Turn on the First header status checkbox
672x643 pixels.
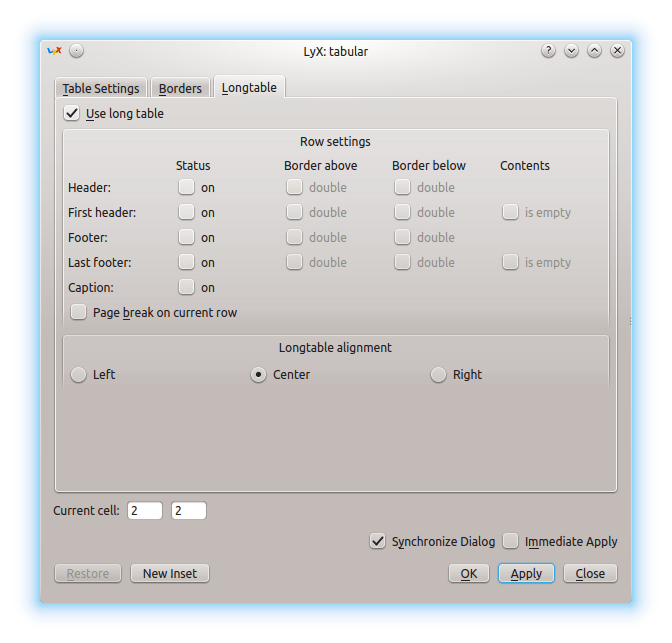(186, 212)
